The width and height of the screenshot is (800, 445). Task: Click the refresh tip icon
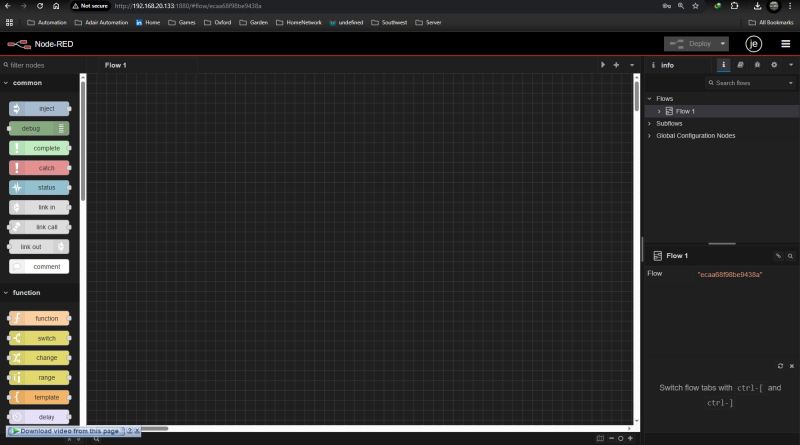pos(780,366)
